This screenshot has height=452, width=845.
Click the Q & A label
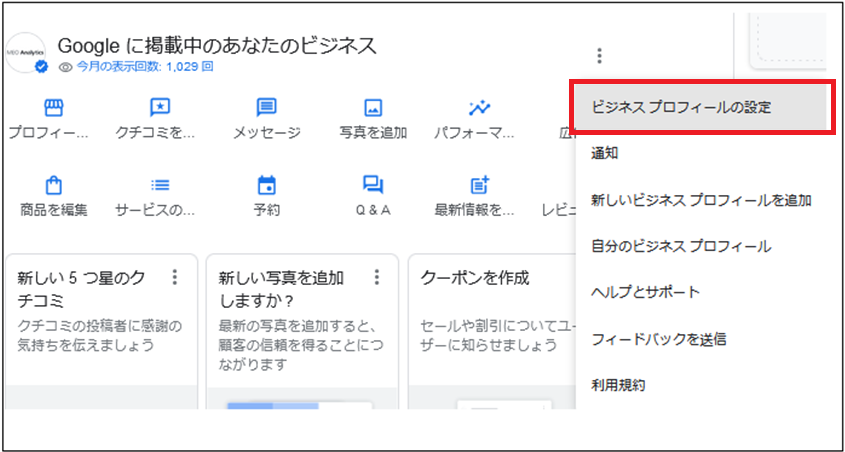pyautogui.click(x=373, y=210)
